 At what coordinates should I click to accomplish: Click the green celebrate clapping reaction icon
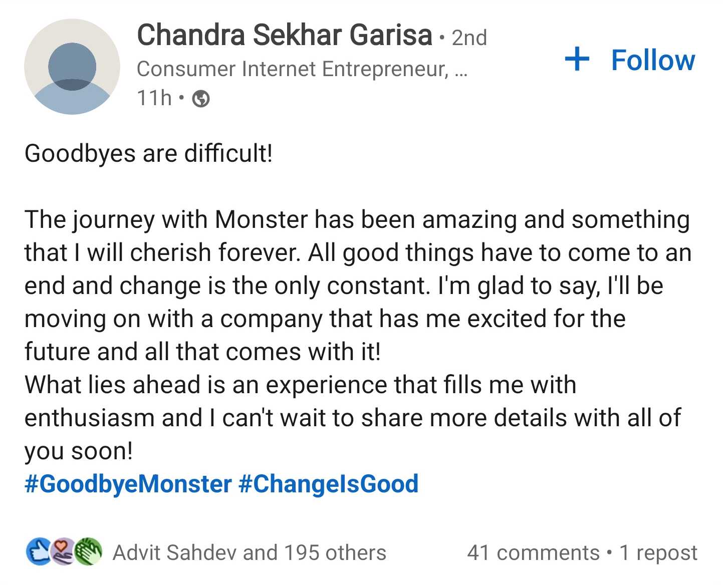tap(88, 552)
